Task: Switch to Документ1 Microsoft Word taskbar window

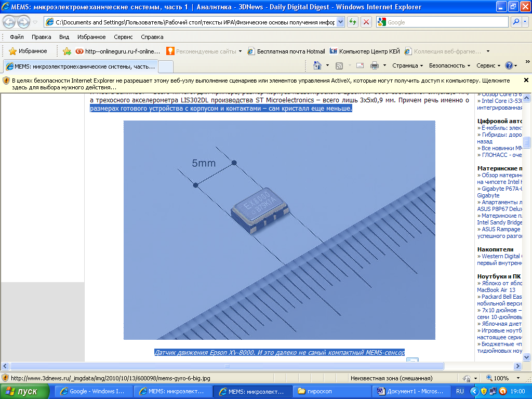Action: [x=411, y=391]
